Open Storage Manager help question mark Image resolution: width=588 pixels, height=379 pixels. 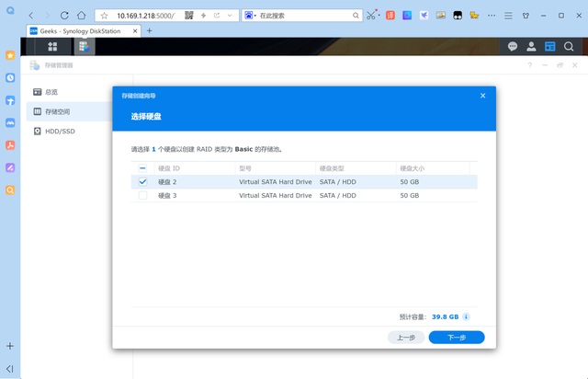(x=530, y=65)
